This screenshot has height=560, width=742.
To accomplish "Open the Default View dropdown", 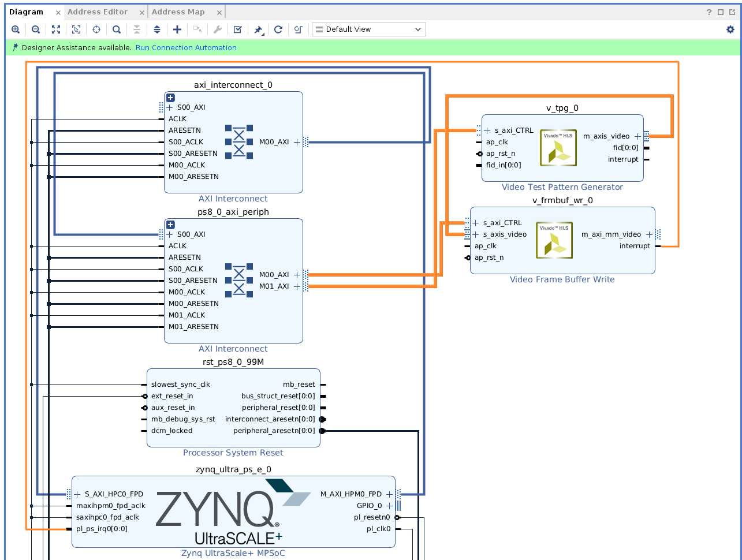I will click(x=368, y=29).
